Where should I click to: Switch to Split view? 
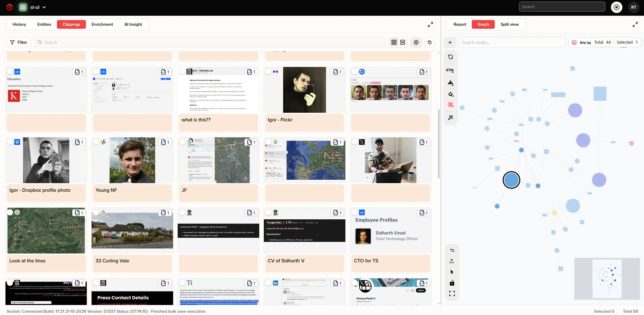click(509, 24)
